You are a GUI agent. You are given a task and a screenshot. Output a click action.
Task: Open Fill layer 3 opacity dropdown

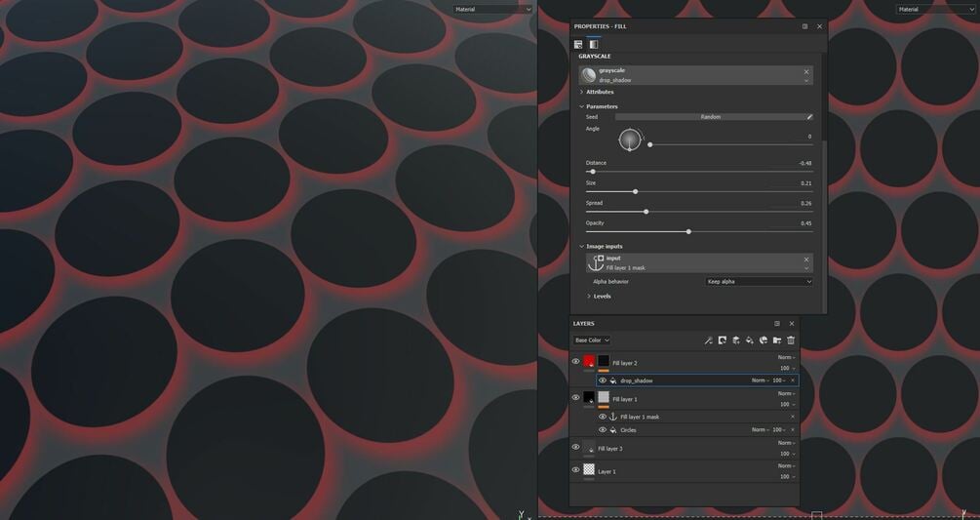[x=788, y=454]
